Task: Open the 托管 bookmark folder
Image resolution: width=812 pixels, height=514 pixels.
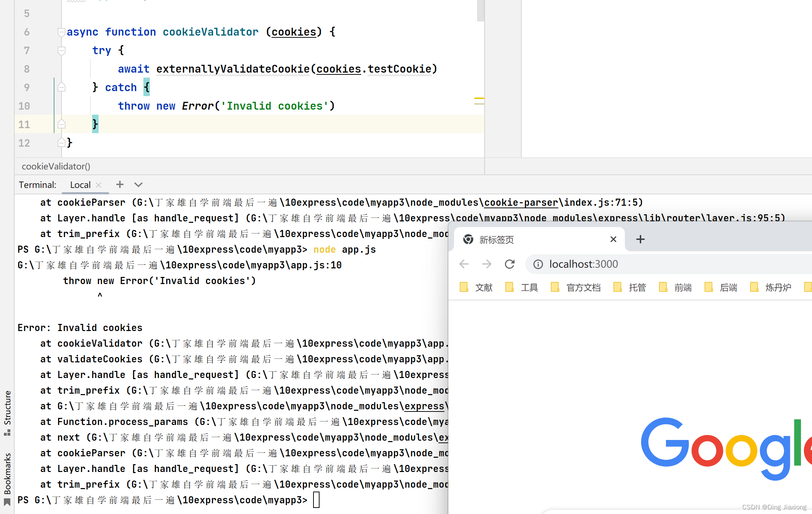Action: pyautogui.click(x=630, y=287)
